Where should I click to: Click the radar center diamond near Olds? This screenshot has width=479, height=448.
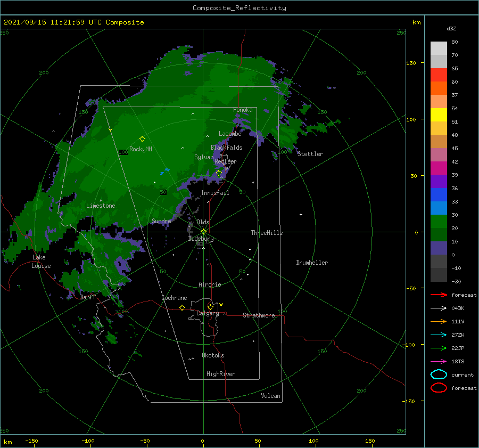203,232
